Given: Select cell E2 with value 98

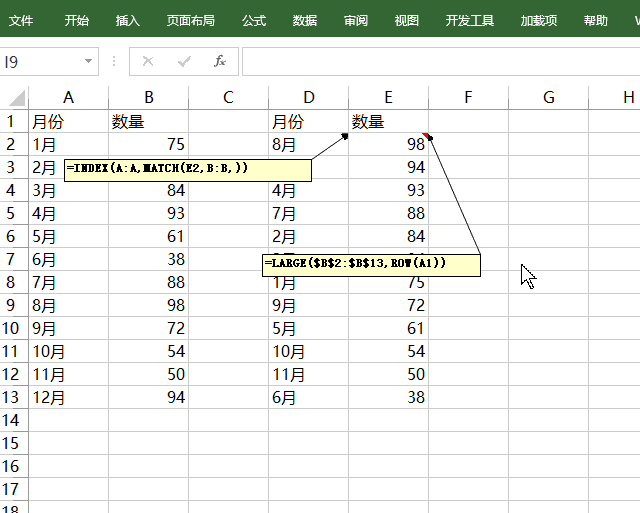Looking at the screenshot, I should tap(389, 144).
